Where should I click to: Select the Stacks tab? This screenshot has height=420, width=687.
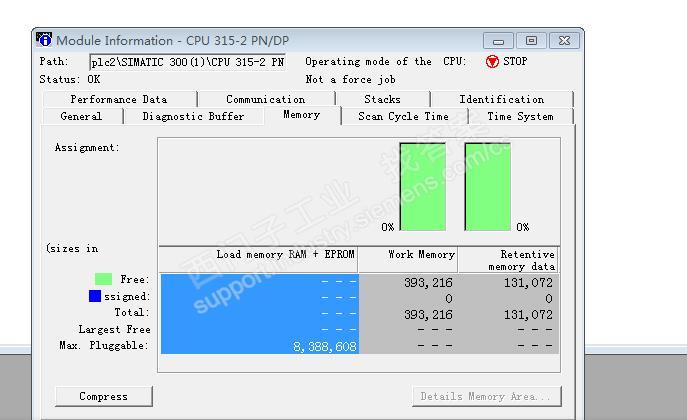[382, 99]
